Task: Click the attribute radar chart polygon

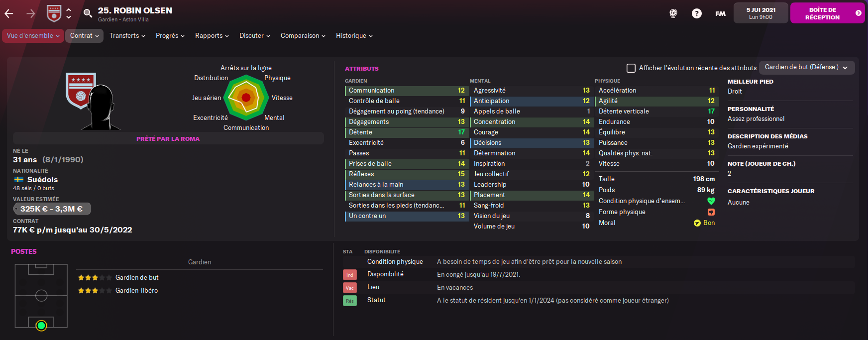Action: tap(246, 98)
